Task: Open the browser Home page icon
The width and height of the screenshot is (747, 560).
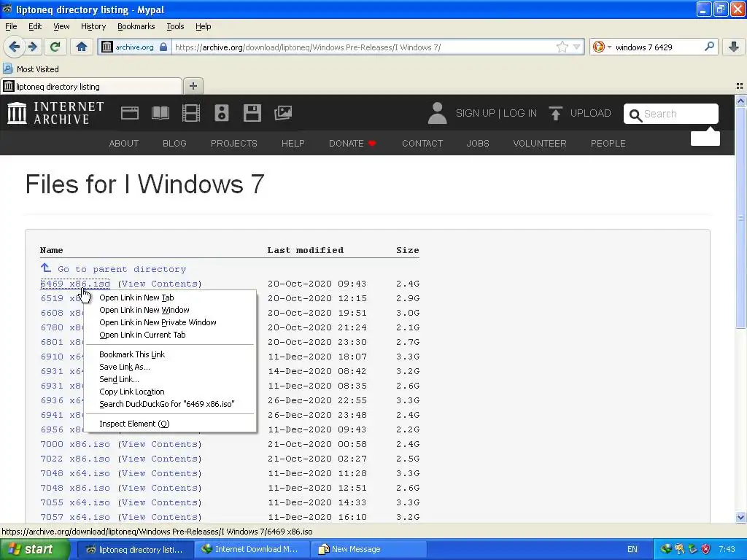Action: [82, 47]
